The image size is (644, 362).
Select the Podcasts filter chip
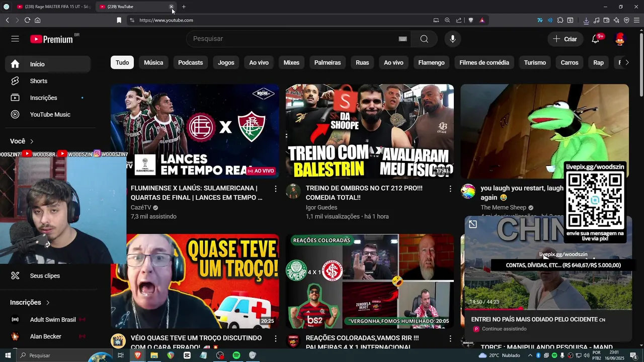(x=190, y=62)
